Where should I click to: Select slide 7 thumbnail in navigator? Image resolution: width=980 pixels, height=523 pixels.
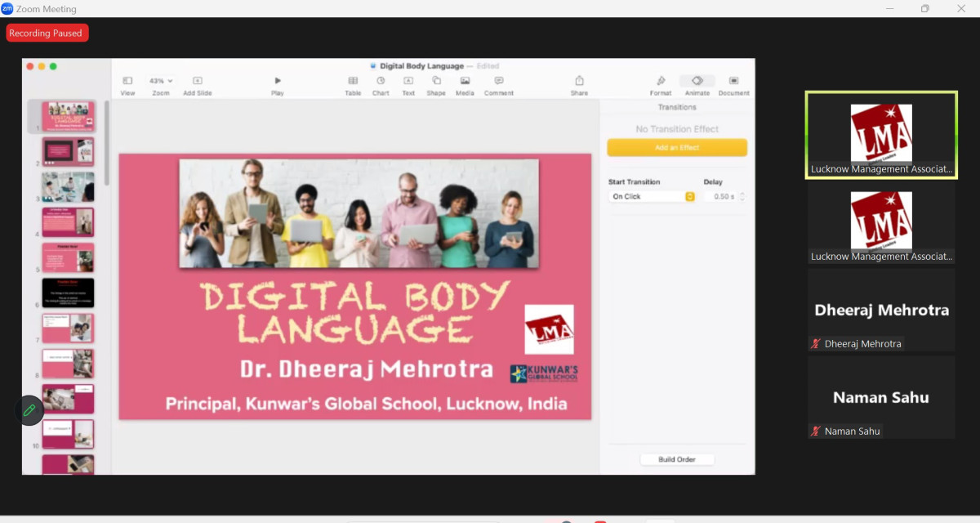(68, 328)
